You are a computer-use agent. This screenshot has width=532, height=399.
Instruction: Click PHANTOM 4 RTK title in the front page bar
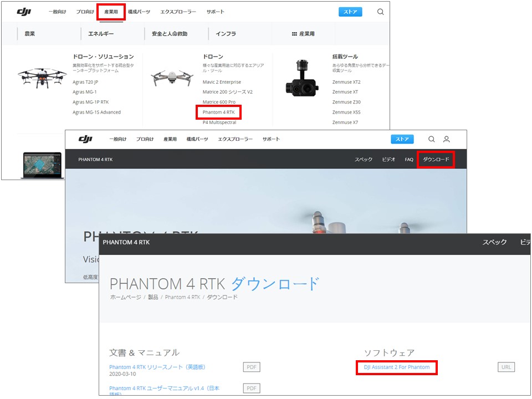(x=126, y=242)
